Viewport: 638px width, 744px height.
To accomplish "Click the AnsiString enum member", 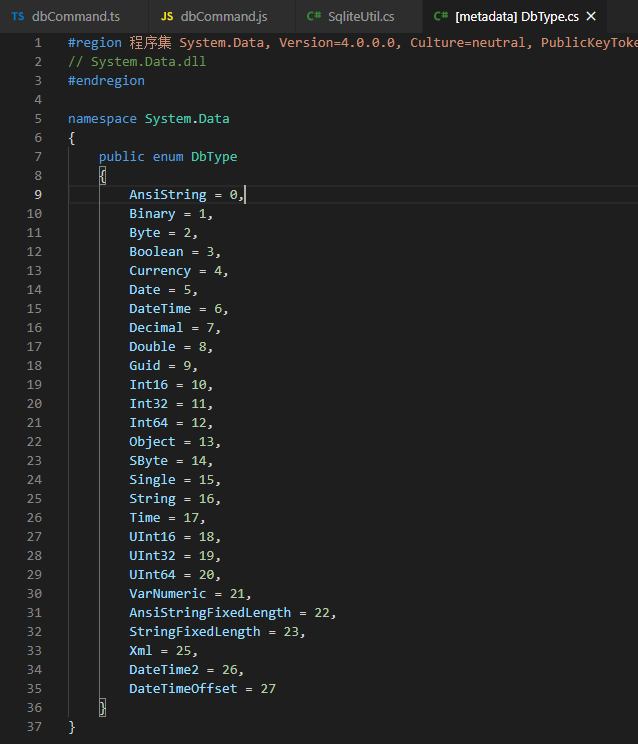I will 168,195.
